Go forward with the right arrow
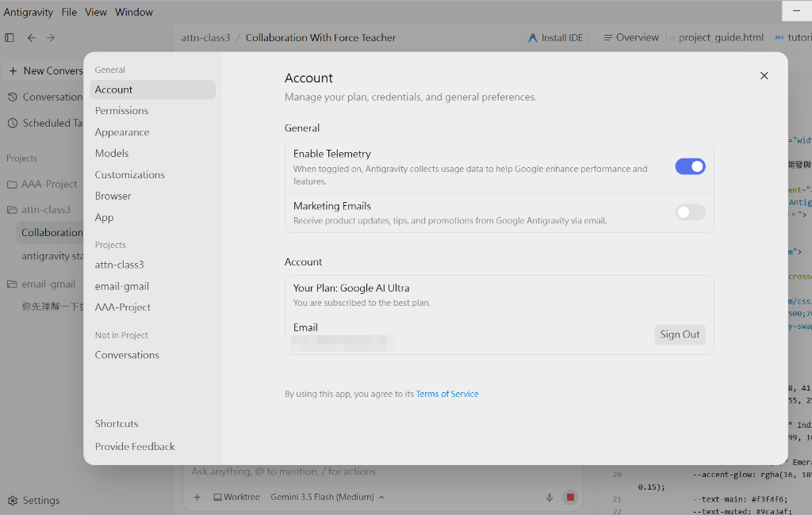The image size is (812, 515). (x=50, y=38)
